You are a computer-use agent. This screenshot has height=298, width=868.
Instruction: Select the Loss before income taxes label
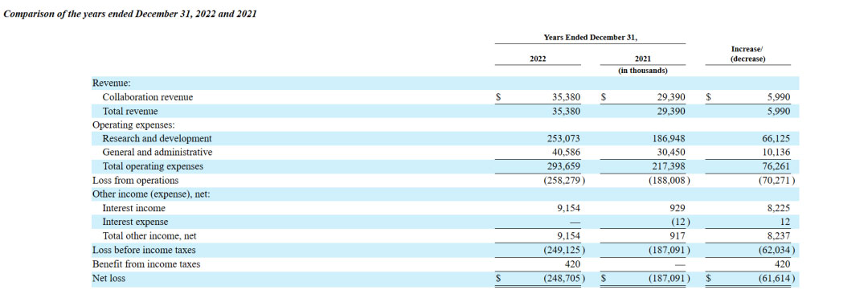click(144, 250)
